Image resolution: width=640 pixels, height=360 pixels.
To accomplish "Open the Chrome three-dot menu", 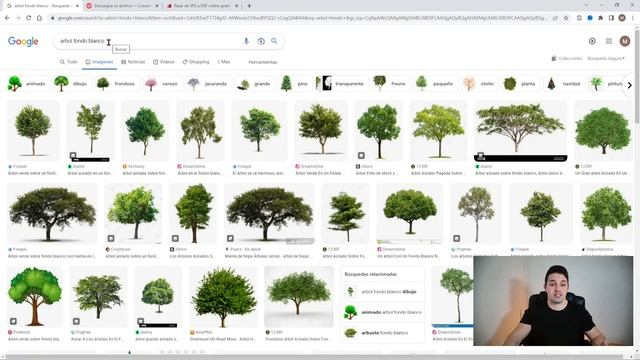I will (x=632, y=18).
